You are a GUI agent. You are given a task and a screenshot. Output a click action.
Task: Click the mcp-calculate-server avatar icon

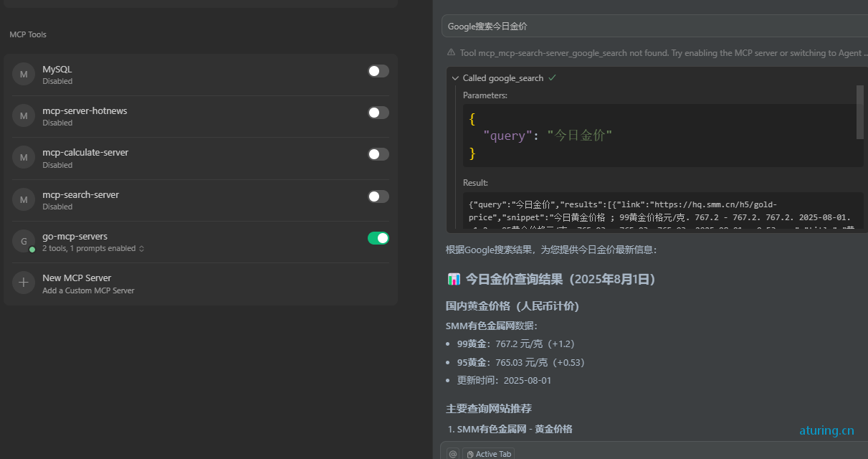pos(24,157)
